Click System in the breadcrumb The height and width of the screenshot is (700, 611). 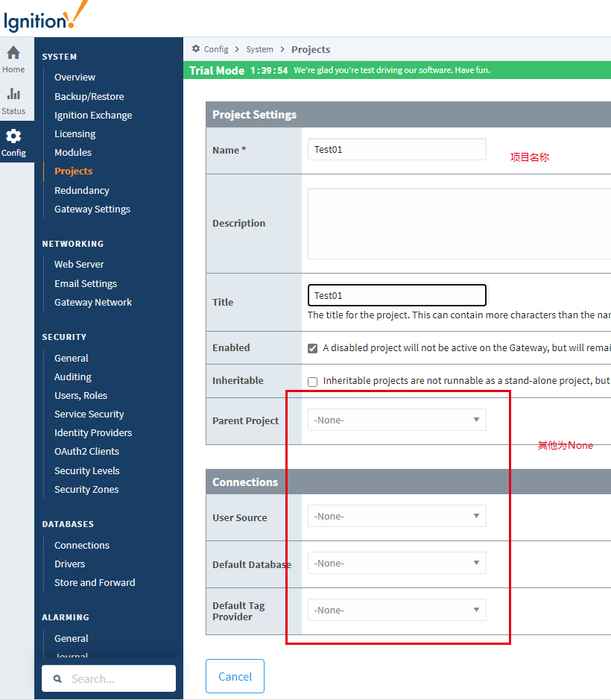pyautogui.click(x=259, y=49)
